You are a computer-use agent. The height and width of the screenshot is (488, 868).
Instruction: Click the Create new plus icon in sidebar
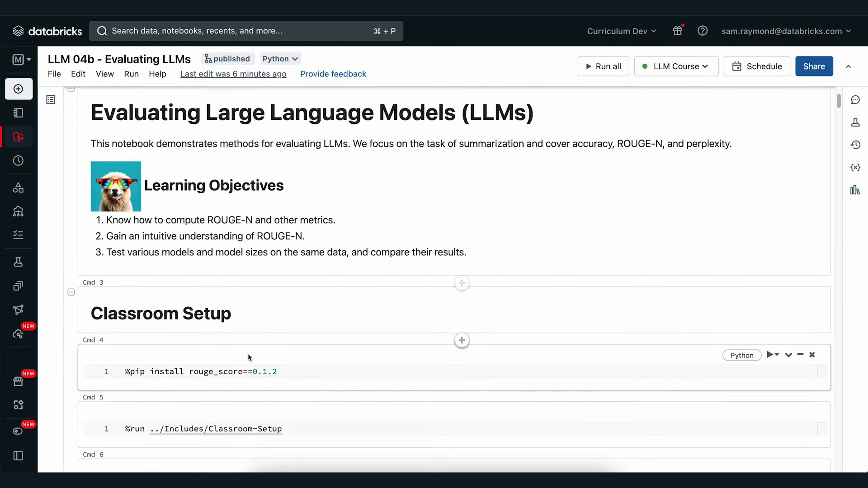[x=19, y=89]
